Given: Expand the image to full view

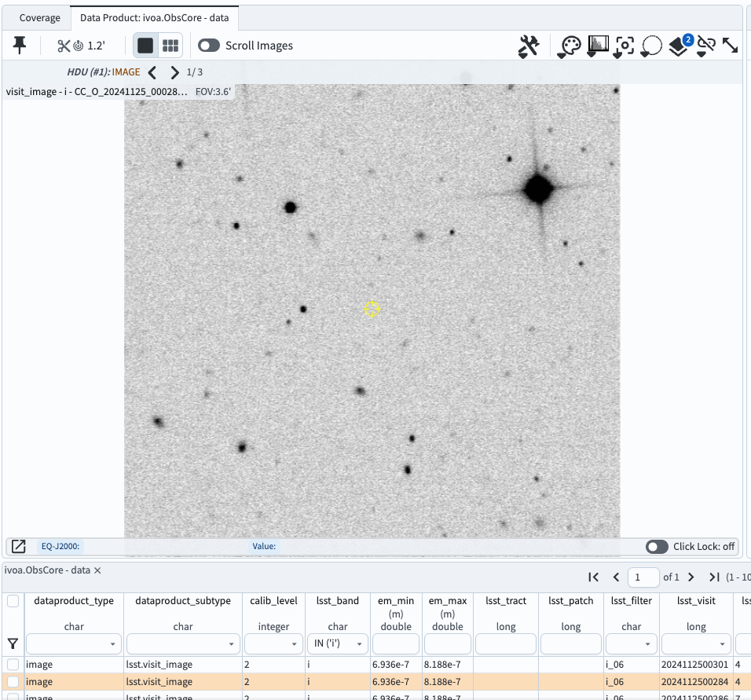Looking at the screenshot, I should (x=730, y=46).
